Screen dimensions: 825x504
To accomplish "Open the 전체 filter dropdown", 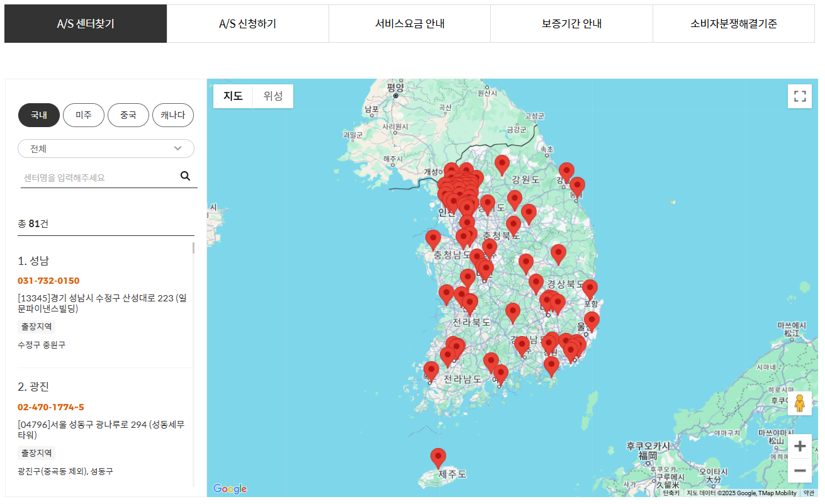I will pos(106,148).
